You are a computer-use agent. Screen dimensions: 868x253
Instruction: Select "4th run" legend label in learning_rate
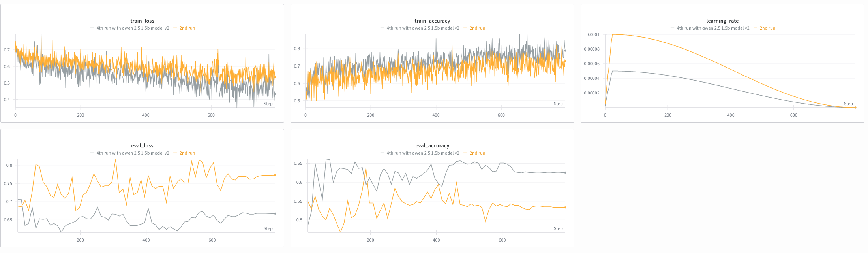(713, 28)
